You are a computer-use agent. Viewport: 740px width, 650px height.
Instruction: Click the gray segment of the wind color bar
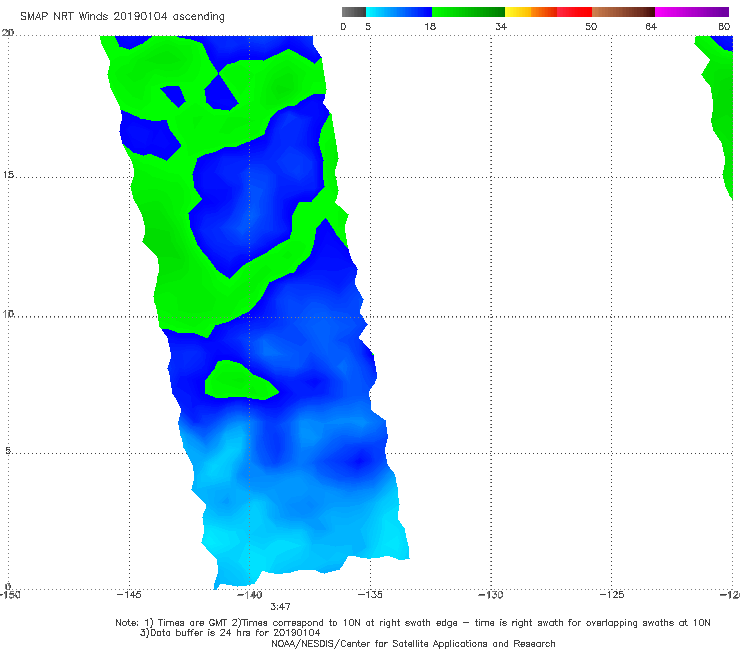tap(353, 12)
